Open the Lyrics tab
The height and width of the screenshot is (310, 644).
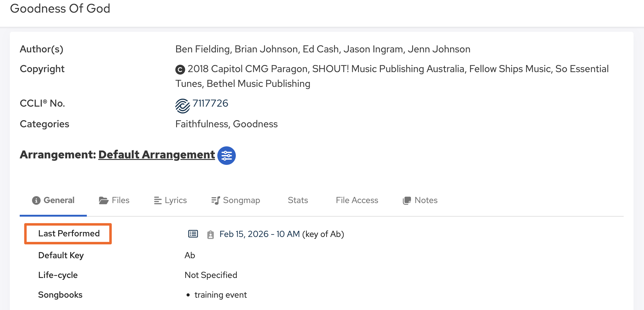[x=170, y=200]
